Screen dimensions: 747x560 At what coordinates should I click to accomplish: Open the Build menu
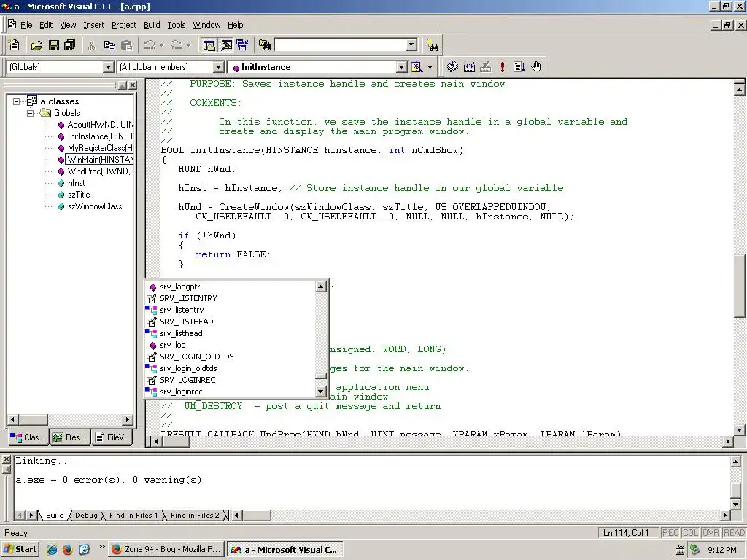152,25
